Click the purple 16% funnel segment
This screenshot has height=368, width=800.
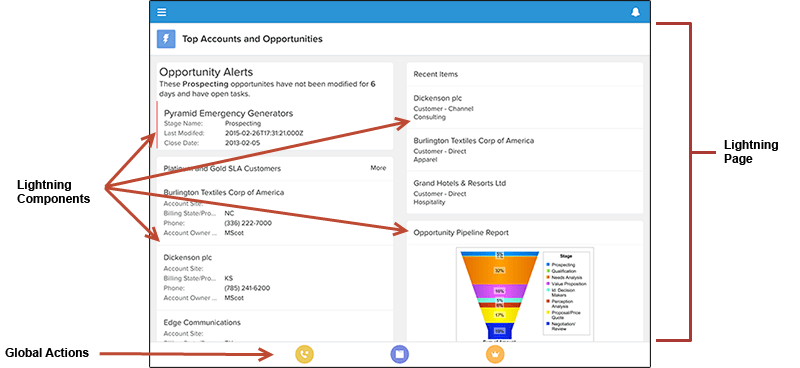(x=499, y=291)
